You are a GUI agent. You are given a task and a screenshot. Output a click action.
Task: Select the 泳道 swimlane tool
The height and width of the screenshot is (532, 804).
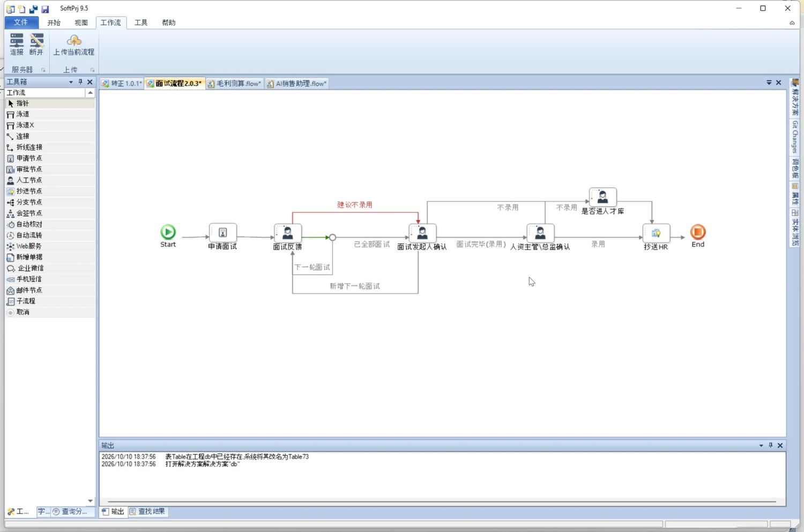(x=50, y=114)
